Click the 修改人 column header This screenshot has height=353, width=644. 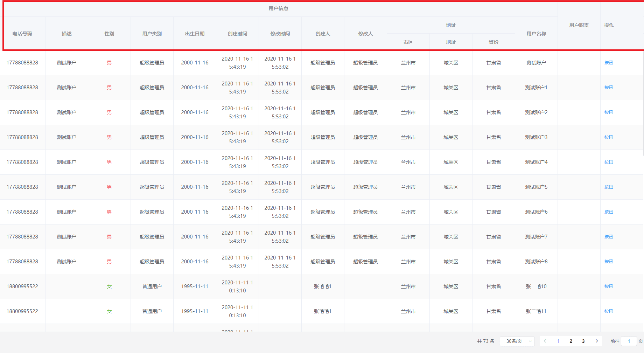[x=365, y=34]
